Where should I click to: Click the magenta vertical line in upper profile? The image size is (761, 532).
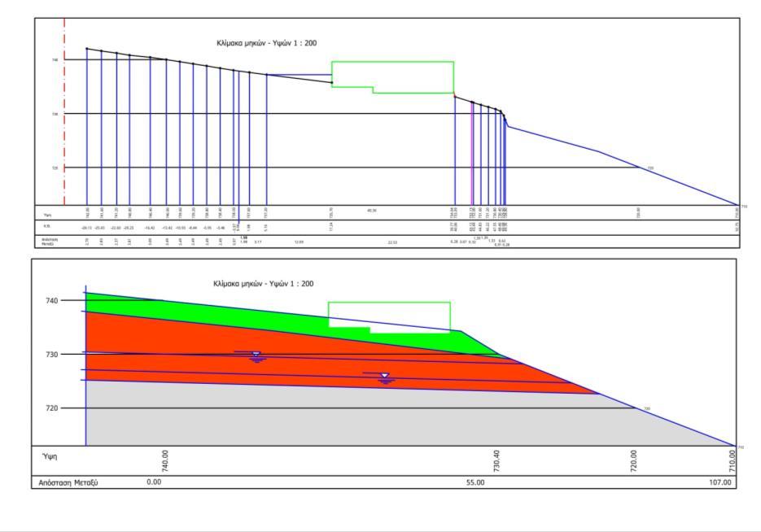473,153
